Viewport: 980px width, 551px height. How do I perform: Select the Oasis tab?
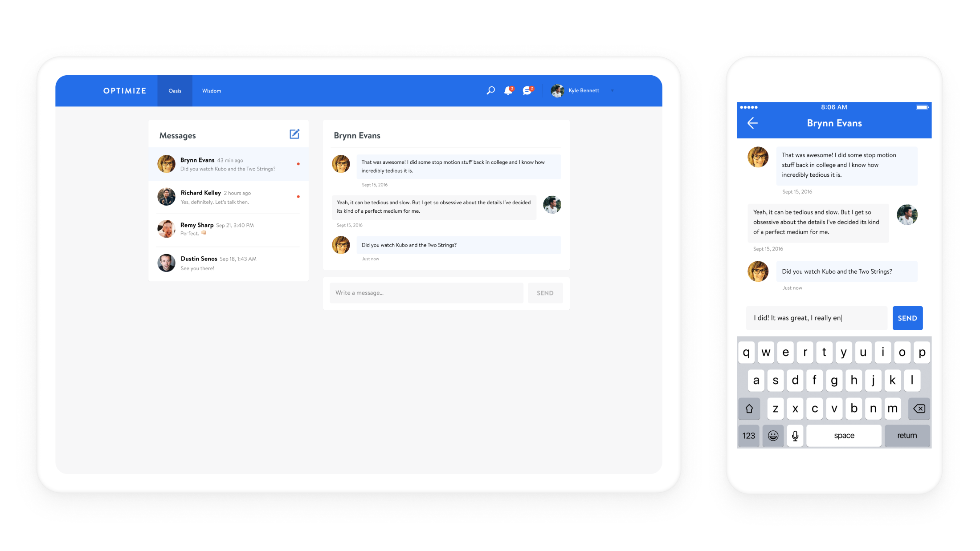coord(175,90)
